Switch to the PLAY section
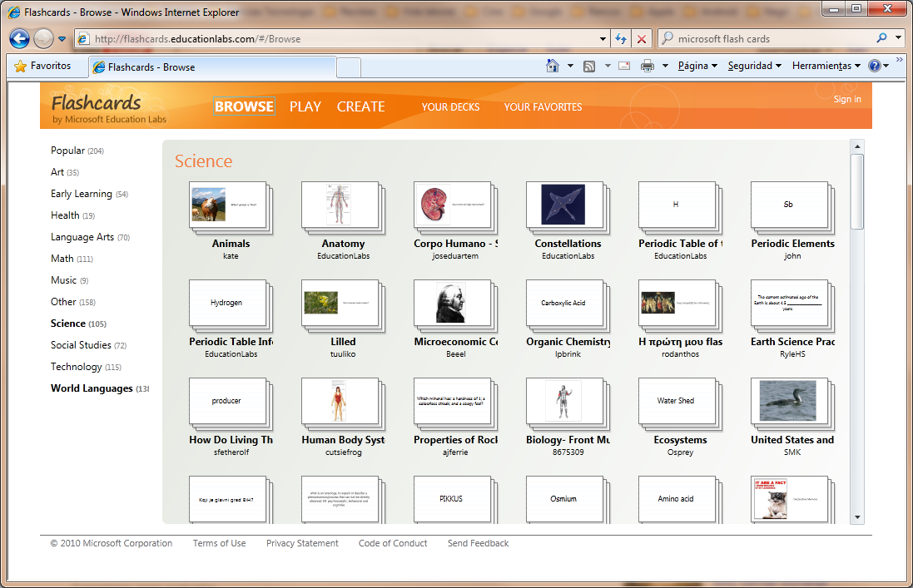 (305, 106)
